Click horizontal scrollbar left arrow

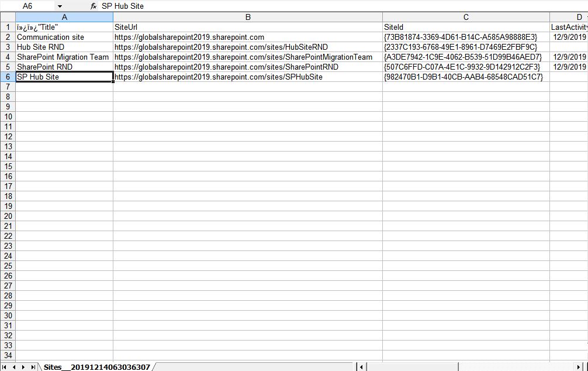(361, 367)
